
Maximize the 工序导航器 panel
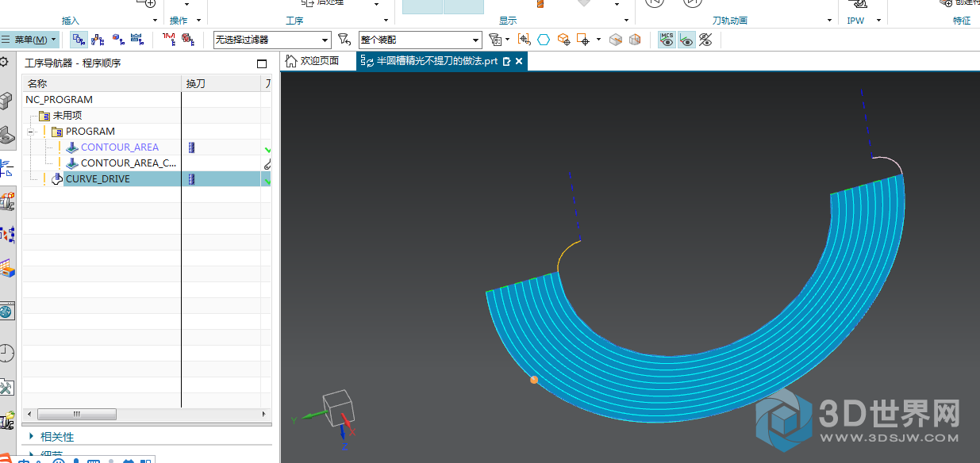[262, 63]
